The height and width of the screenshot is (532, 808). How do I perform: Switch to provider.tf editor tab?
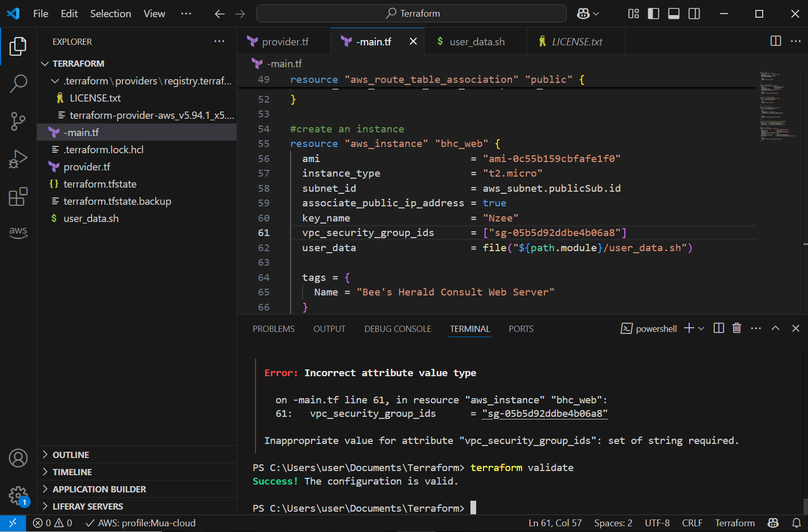pos(284,42)
